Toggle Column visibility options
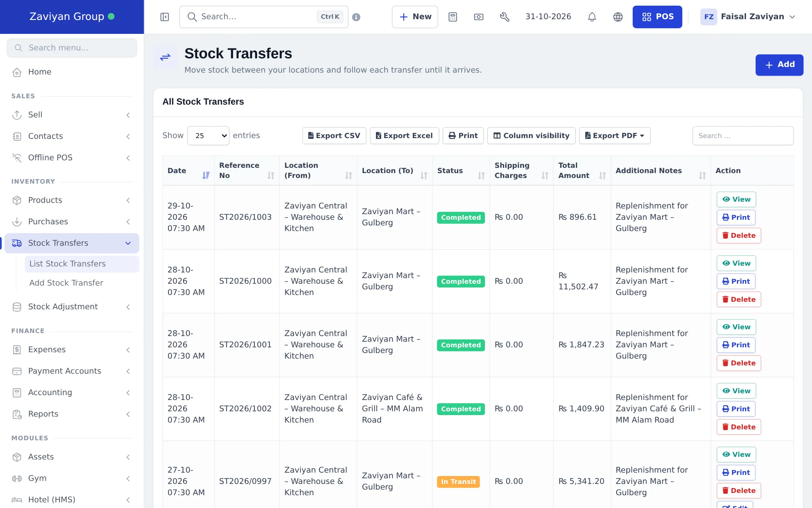Image resolution: width=812 pixels, height=508 pixels. [531, 135]
